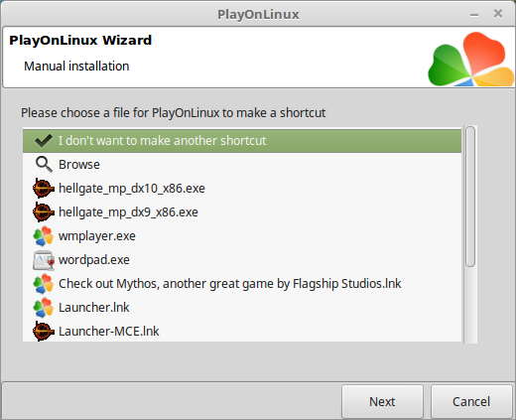Viewport: 516px width, 420px height.
Task: Click the file list vertical scrollbar
Action: click(470, 234)
